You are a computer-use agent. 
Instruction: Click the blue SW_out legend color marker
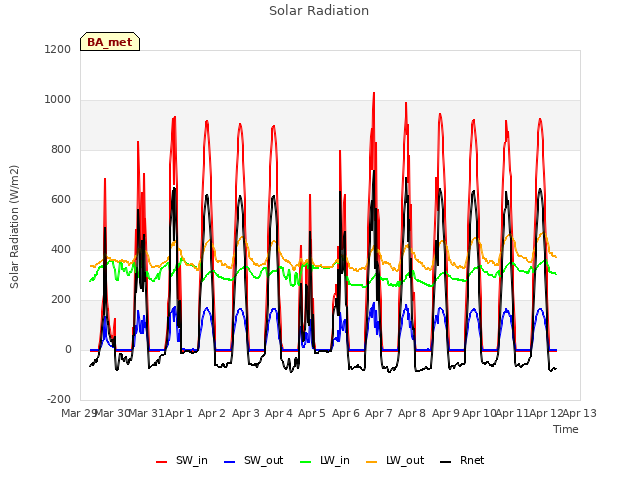230,462
